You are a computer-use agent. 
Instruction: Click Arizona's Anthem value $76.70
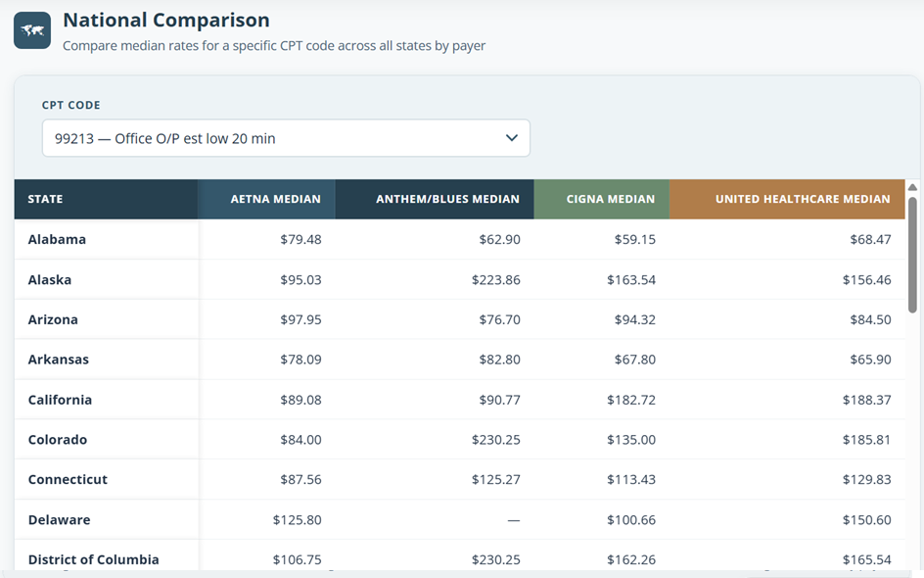500,319
